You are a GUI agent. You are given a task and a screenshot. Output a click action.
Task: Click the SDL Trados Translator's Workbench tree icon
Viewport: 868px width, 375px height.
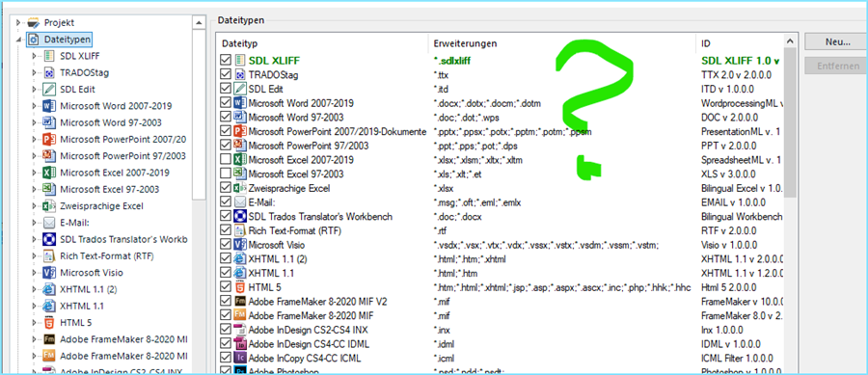[49, 239]
